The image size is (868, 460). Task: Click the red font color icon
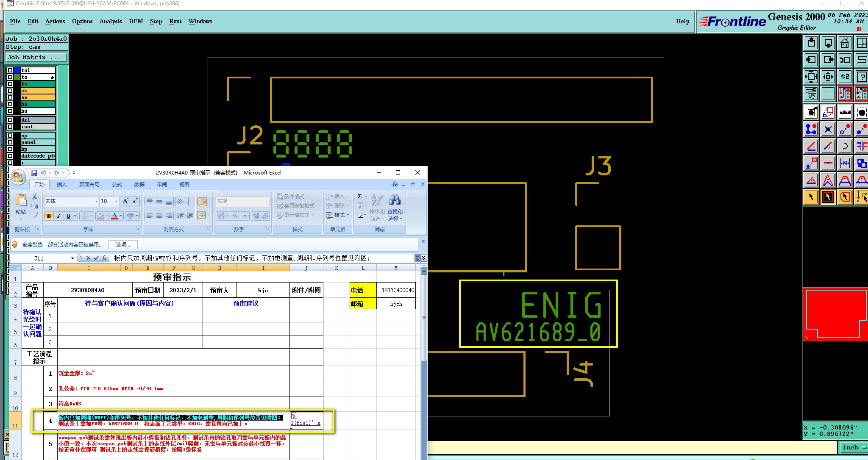(x=114, y=216)
